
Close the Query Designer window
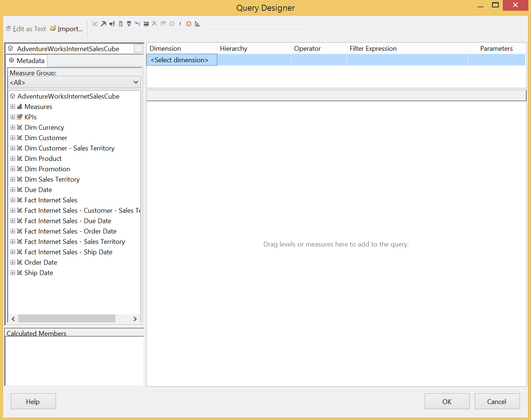515,5
